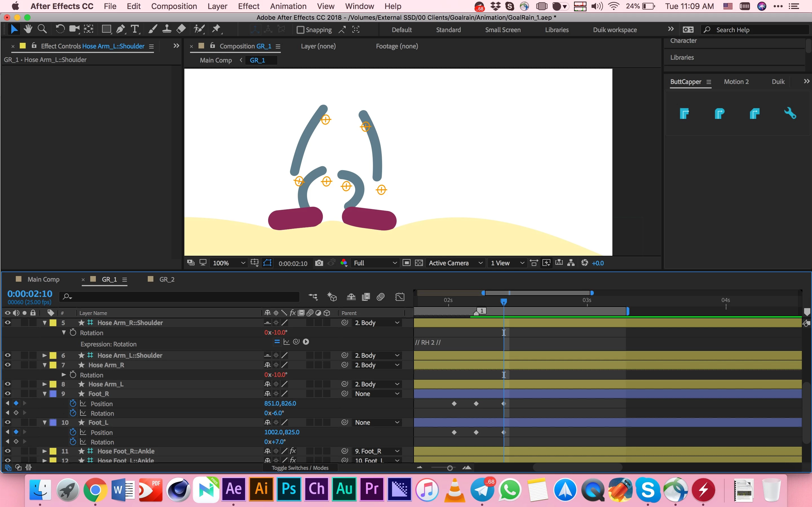The width and height of the screenshot is (812, 507).
Task: Click the timeline layer search field
Action: click(x=181, y=297)
